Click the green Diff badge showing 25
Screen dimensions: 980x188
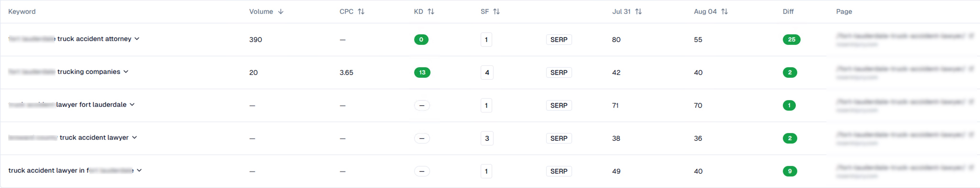pyautogui.click(x=791, y=40)
